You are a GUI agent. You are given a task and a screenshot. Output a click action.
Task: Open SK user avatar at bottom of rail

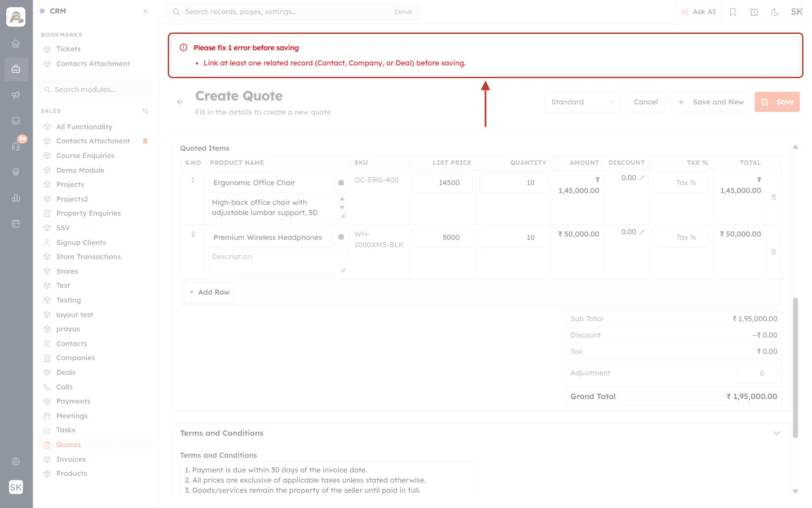16,487
